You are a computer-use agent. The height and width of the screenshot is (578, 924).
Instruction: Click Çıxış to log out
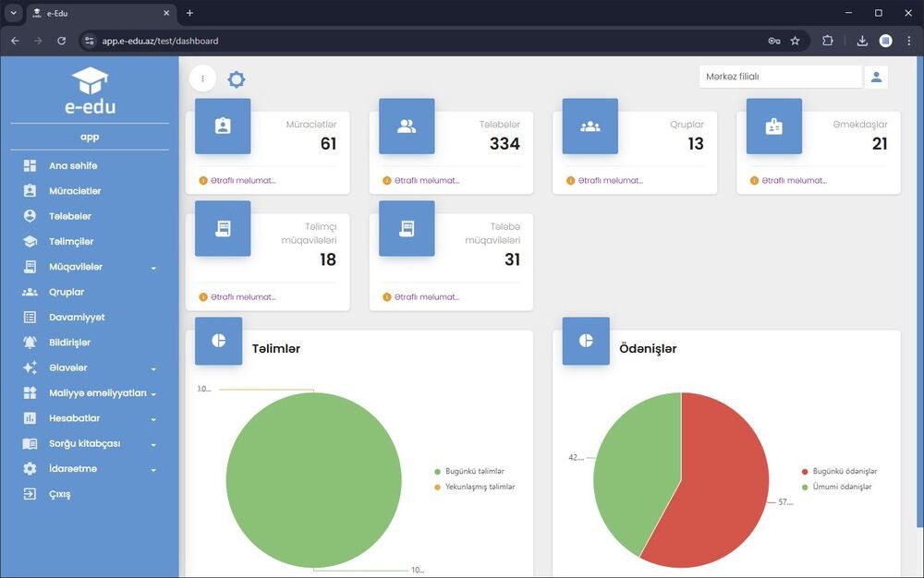[x=59, y=494]
